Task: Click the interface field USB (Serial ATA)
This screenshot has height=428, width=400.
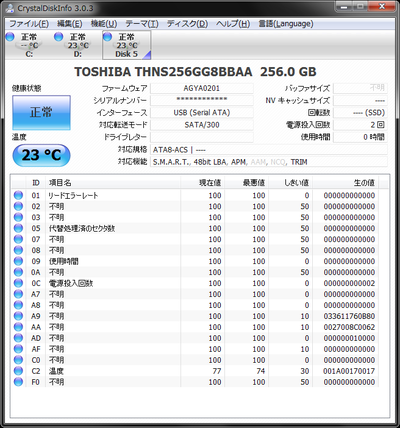Action: pos(202,113)
